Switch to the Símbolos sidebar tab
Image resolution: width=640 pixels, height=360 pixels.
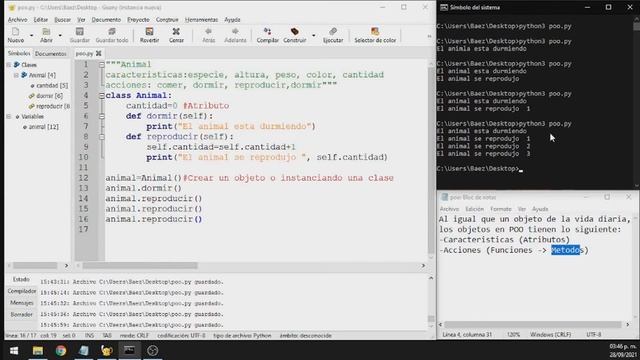pyautogui.click(x=19, y=53)
